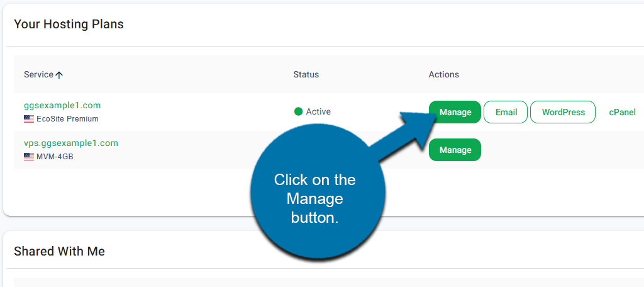
Task: Click the MVM-4GB plan label
Action: 55,157
